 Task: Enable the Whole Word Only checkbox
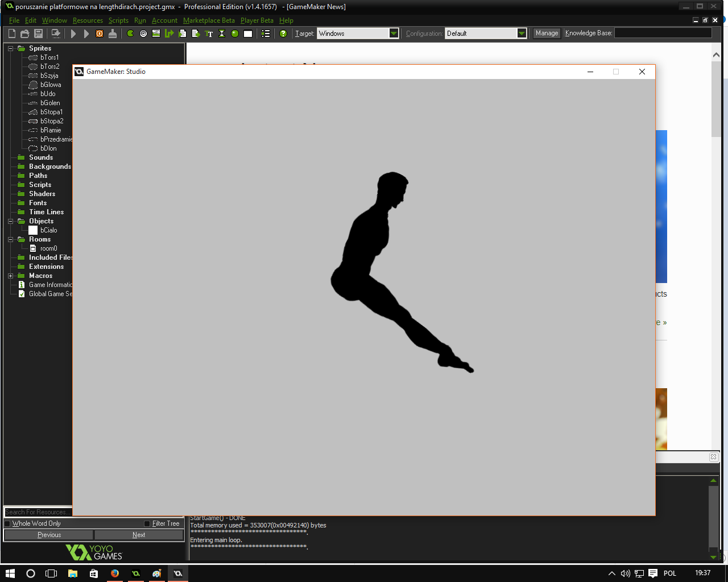tap(8, 523)
